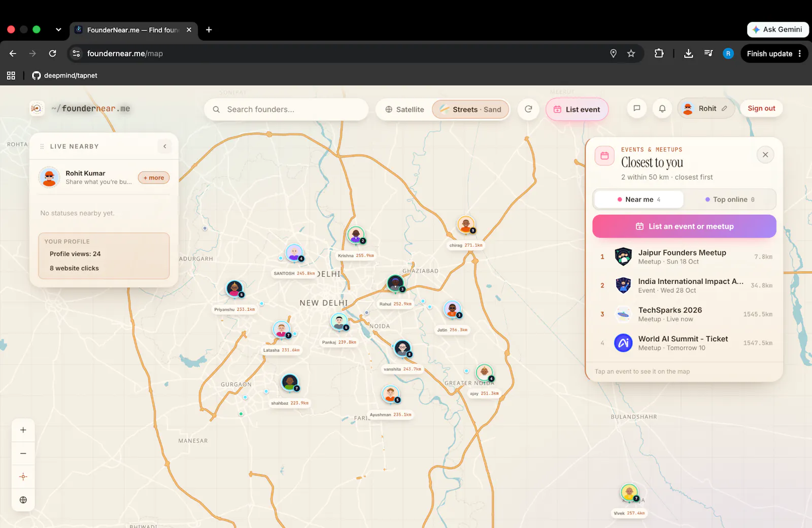Open India International Impact event
Image resolution: width=812 pixels, height=528 pixels.
pyautogui.click(x=685, y=285)
